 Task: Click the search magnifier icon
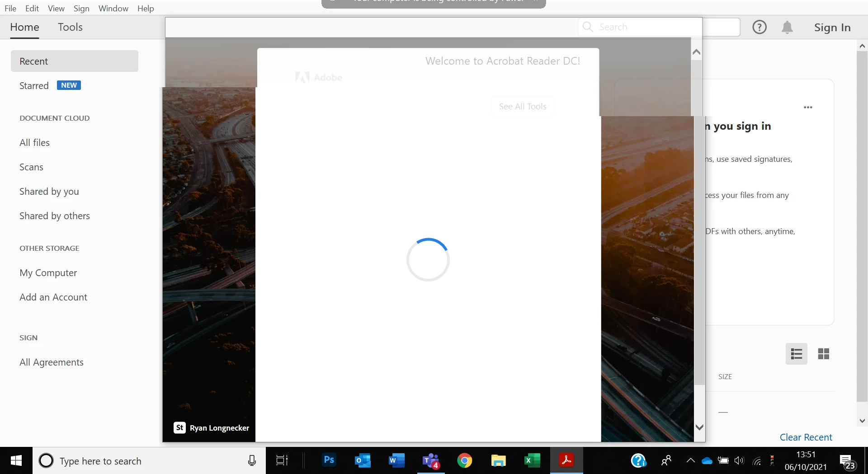(x=588, y=27)
